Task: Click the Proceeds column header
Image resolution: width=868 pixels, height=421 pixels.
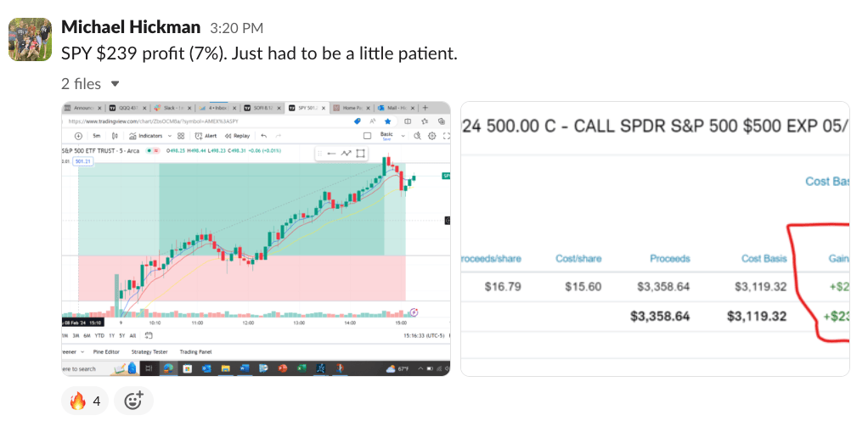Action: pyautogui.click(x=669, y=258)
